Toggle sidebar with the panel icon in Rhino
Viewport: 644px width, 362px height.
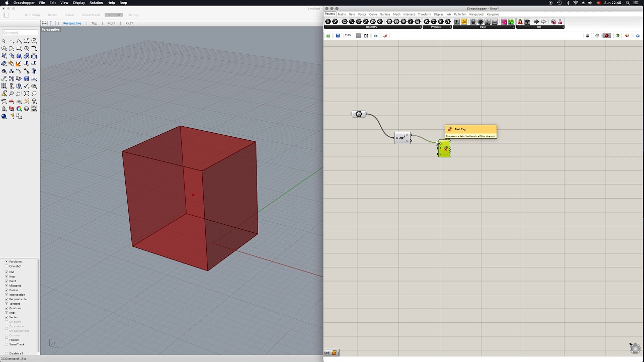click(6, 15)
